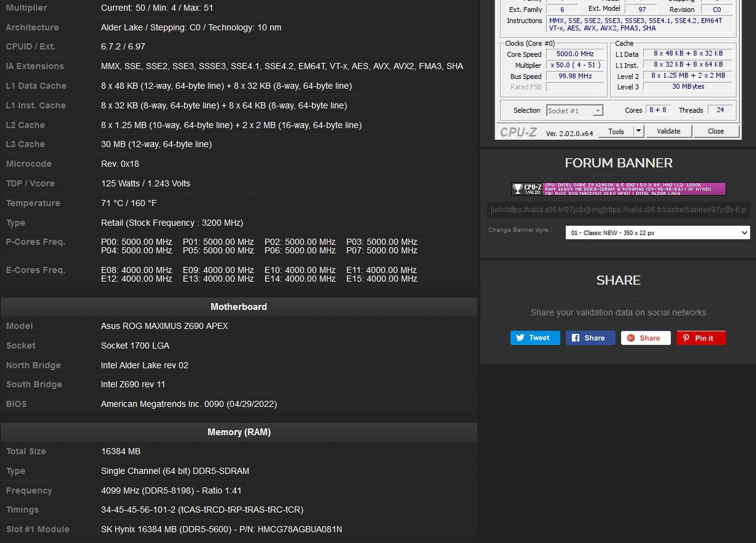
Task: Click the 'Socket 1700 LGA' value
Action: tap(135, 345)
